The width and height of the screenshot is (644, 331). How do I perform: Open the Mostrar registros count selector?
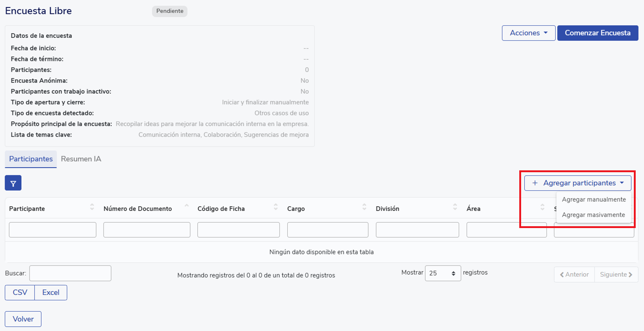coord(443,273)
